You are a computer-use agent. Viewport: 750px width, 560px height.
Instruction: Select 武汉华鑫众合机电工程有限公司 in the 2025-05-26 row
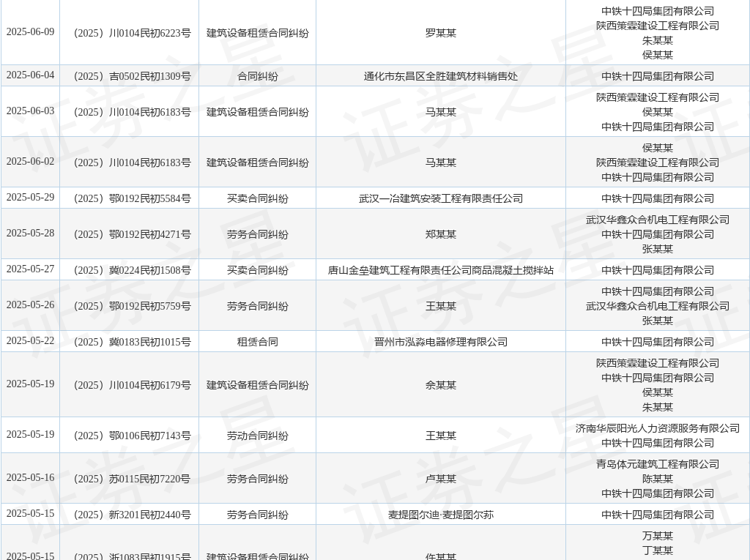coord(658,306)
